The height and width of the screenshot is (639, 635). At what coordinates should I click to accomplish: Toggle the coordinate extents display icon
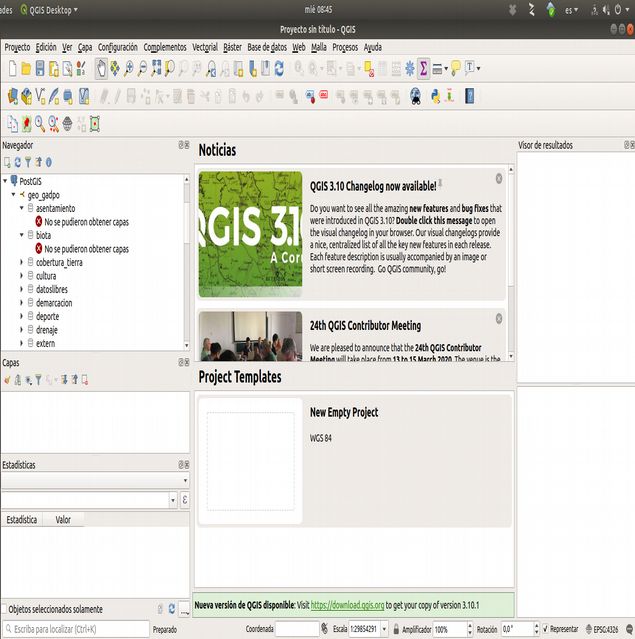click(x=324, y=629)
